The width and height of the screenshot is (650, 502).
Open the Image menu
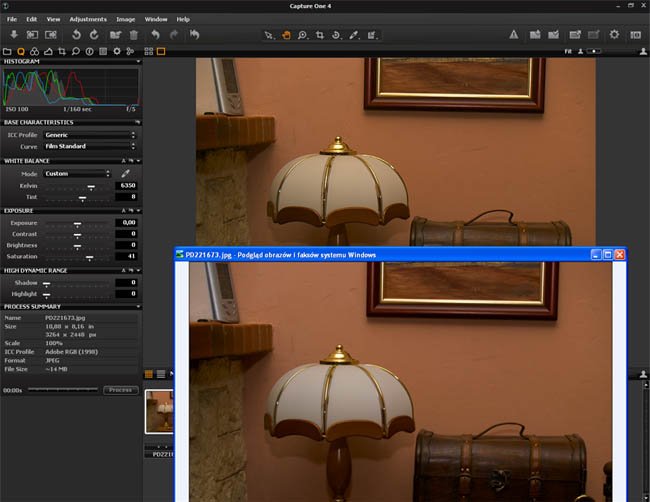(x=126, y=19)
